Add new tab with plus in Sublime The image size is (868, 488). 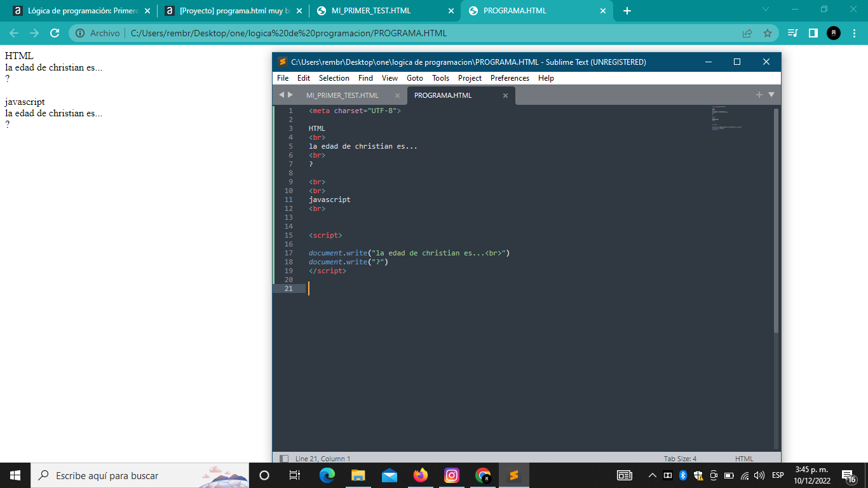[759, 95]
